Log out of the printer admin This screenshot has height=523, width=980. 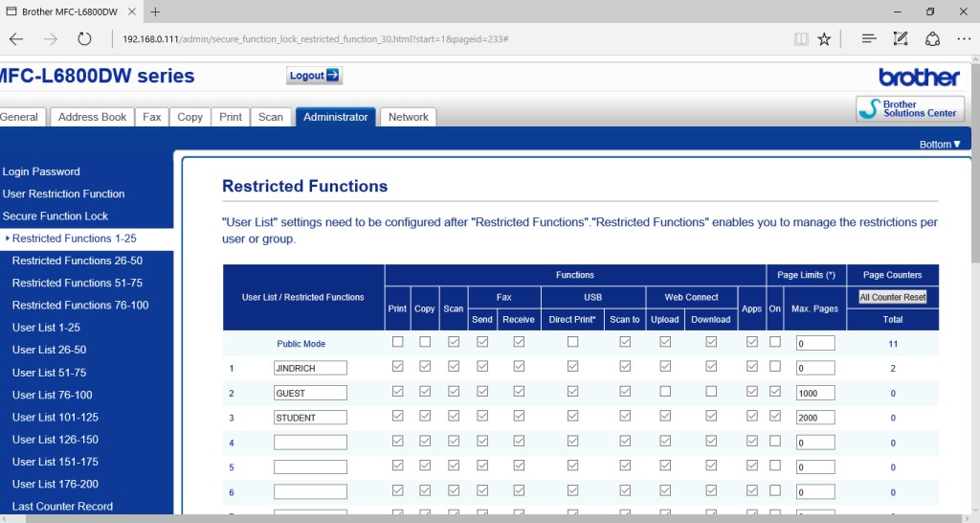click(314, 75)
